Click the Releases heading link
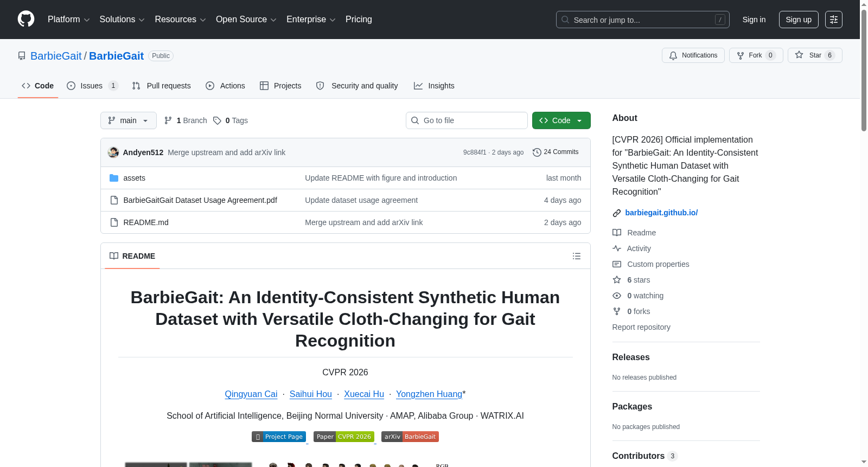The image size is (868, 467). 631,357
